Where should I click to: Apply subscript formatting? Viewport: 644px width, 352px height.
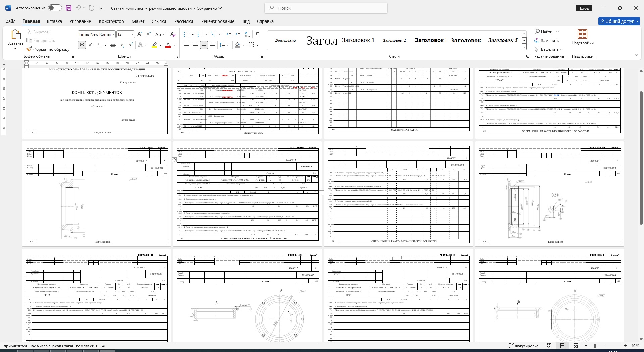tap(122, 45)
